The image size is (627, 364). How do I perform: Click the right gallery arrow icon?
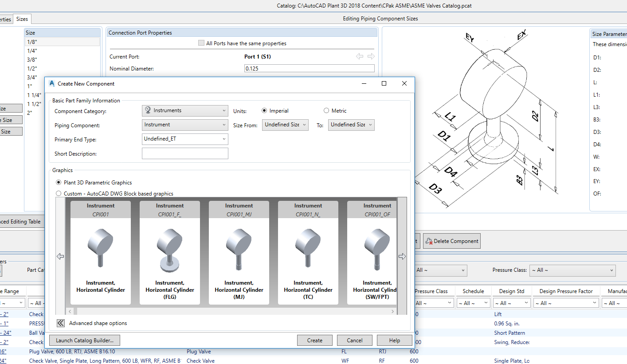tap(402, 256)
